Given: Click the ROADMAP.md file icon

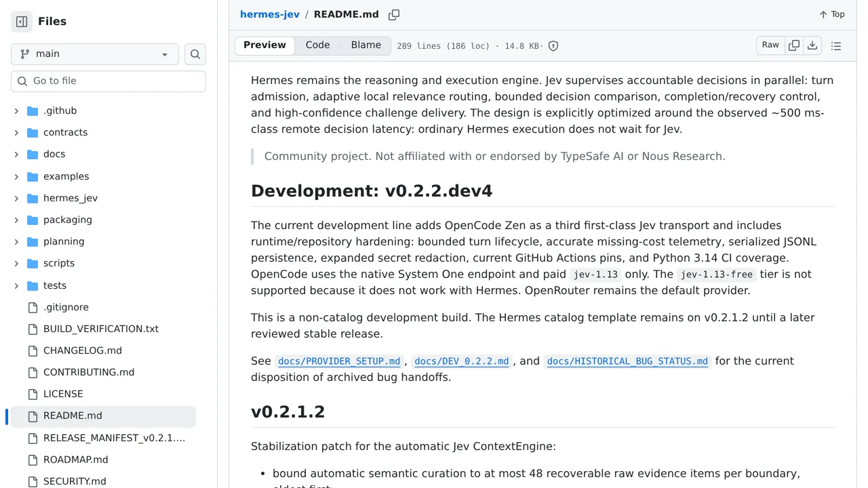Looking at the screenshot, I should pos(33,460).
